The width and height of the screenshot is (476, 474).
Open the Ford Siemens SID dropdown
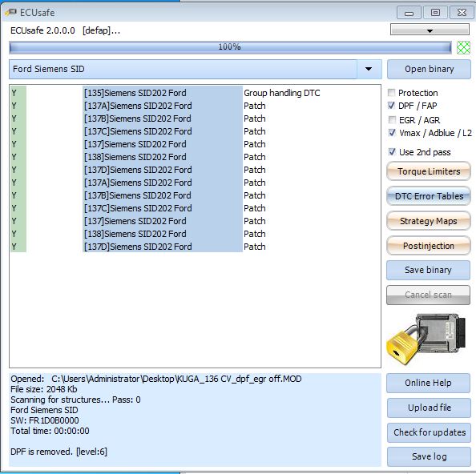point(369,69)
